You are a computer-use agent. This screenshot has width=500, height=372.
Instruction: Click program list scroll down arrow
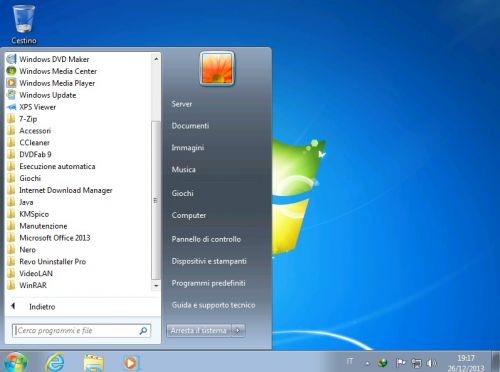(x=156, y=286)
